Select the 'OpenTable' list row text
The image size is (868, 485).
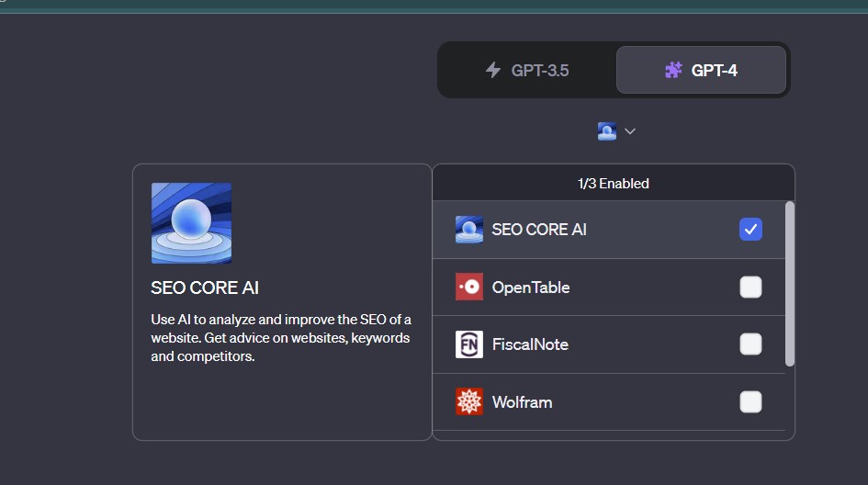click(x=530, y=288)
